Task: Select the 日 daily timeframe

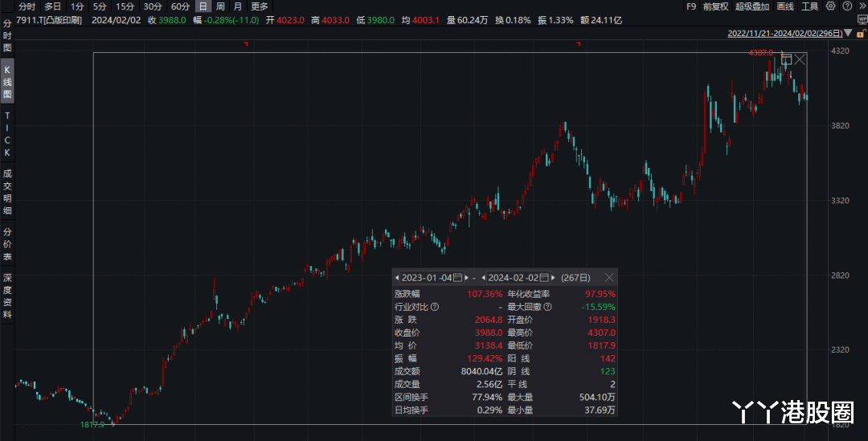Action: (x=203, y=6)
